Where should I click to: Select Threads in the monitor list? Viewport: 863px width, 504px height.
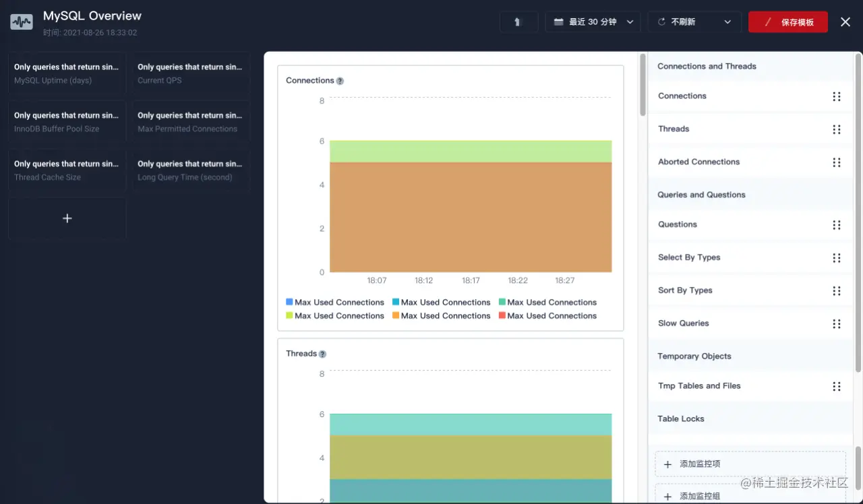pos(750,129)
